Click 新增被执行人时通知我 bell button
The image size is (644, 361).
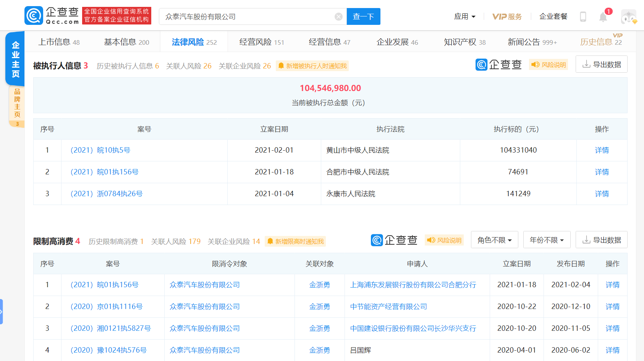(x=312, y=66)
